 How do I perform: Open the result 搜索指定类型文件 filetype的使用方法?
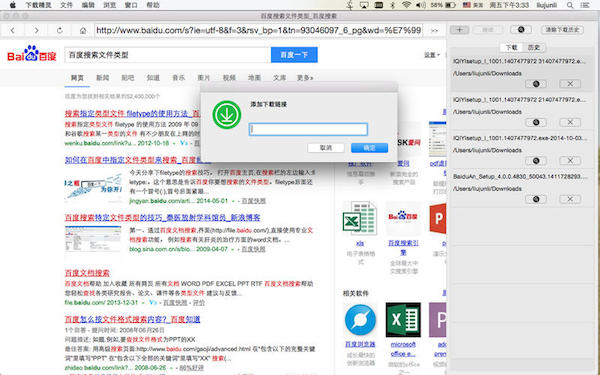tap(132, 114)
